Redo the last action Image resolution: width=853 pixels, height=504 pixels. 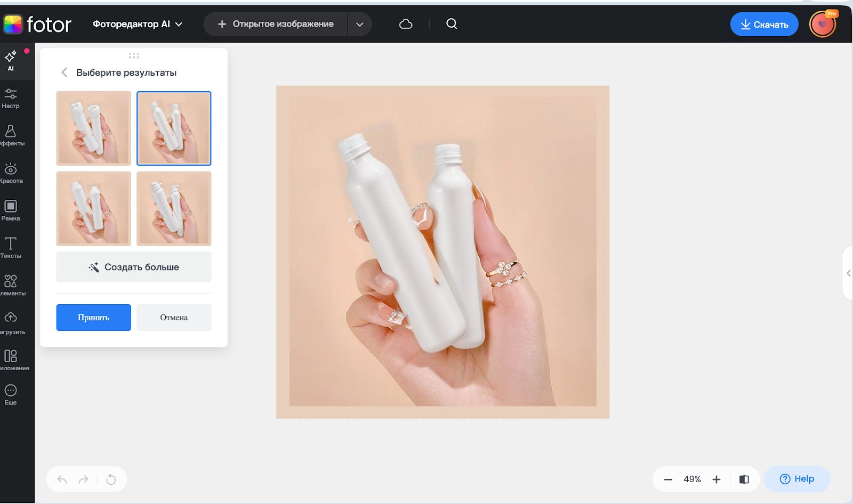pos(84,479)
